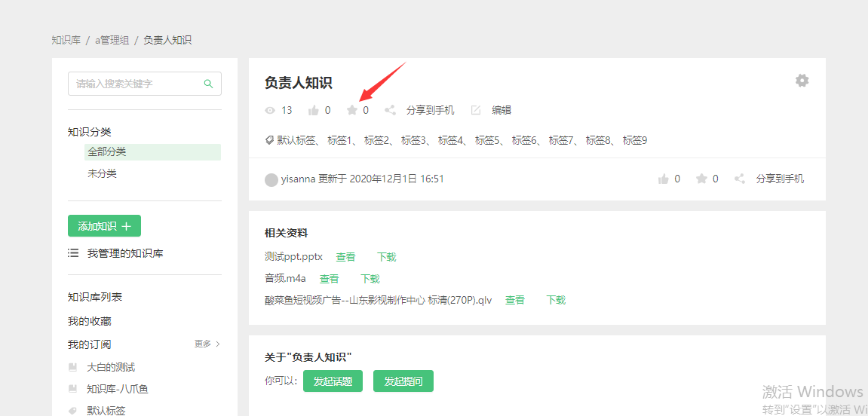Image resolution: width=868 pixels, height=416 pixels.
Task: Click the eye view-count icon
Action: coord(270,111)
